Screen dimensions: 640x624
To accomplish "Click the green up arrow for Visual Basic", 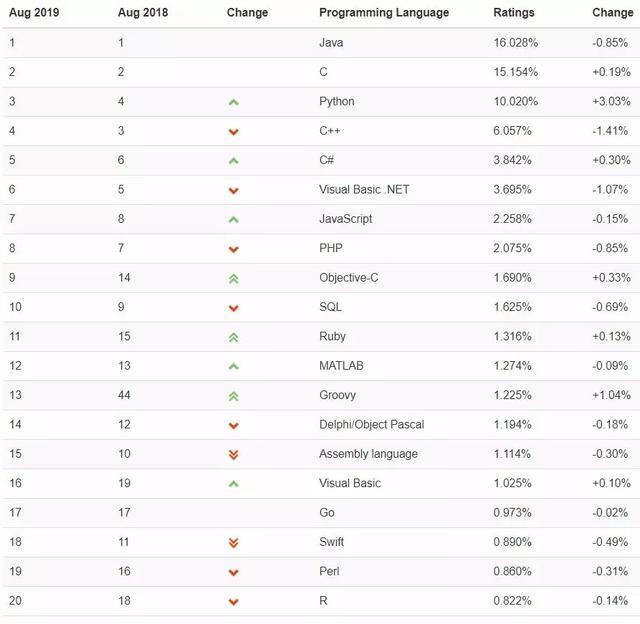I will point(233,484).
